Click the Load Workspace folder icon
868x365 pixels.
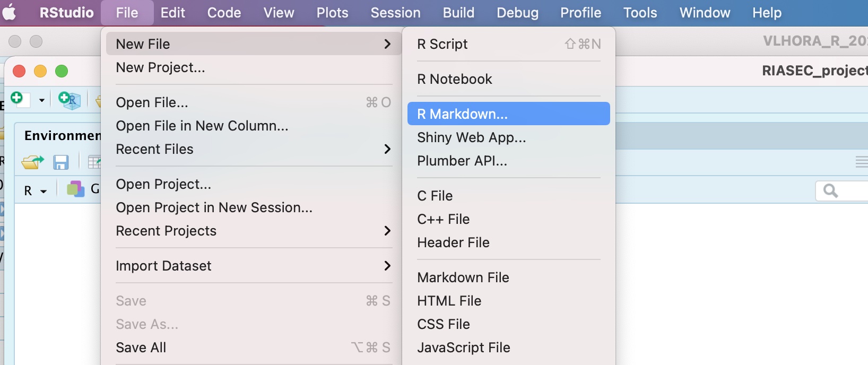click(32, 162)
